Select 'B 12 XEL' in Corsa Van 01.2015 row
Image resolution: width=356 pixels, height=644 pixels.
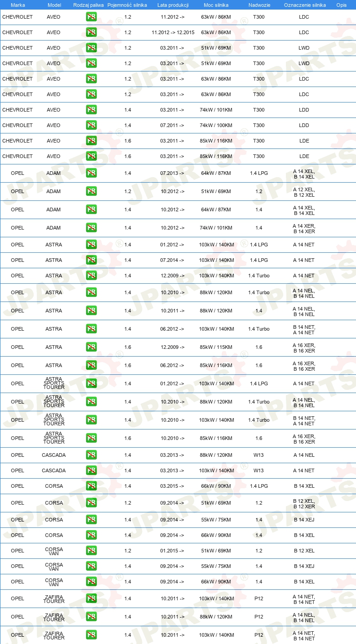(304, 551)
